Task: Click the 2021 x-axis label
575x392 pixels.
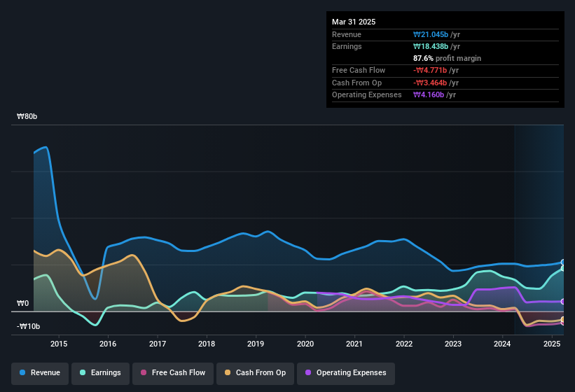Action: [354, 344]
